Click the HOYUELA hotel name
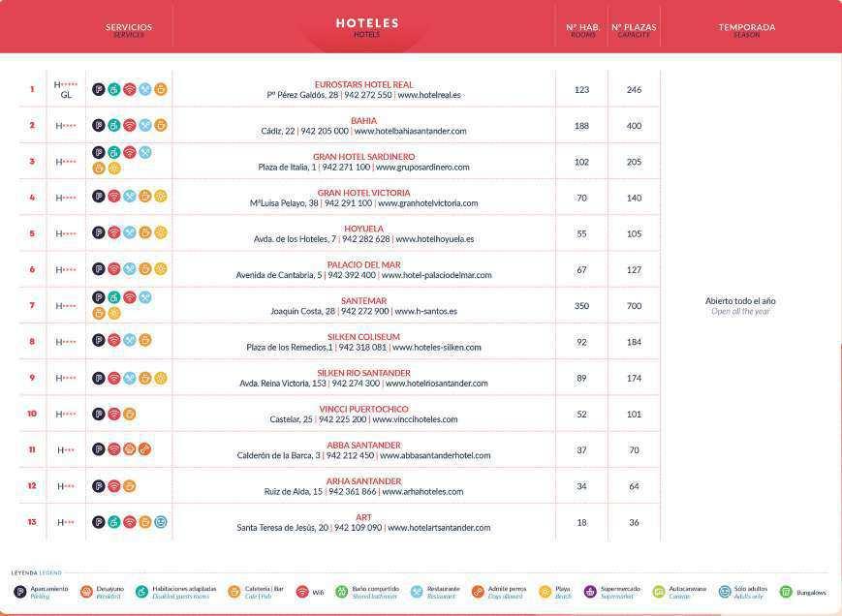 [x=364, y=228]
